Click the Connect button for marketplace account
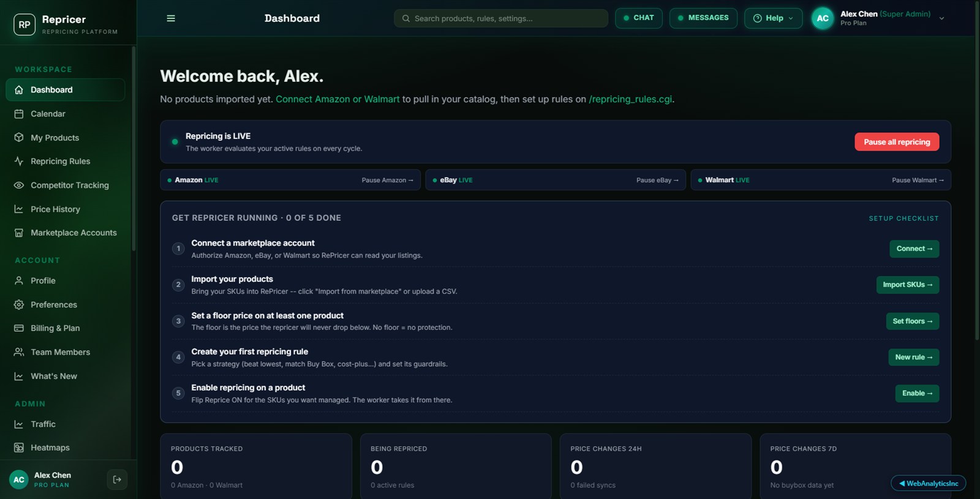This screenshot has width=980, height=499. [914, 249]
